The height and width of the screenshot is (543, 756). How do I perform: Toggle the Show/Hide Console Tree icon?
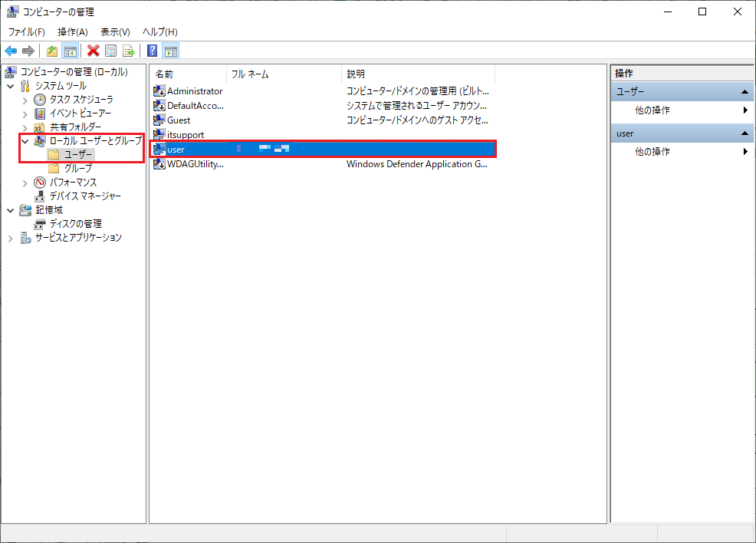point(70,51)
